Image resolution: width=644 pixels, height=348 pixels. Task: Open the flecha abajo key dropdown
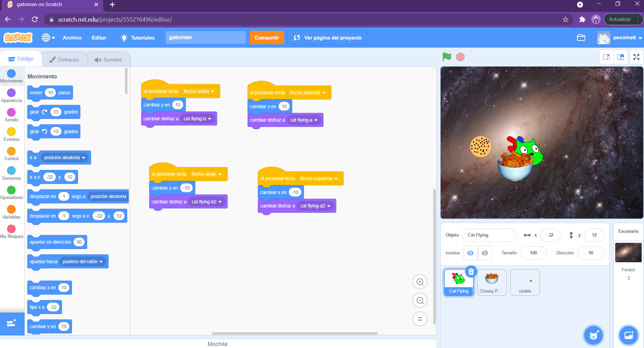[x=207, y=174]
